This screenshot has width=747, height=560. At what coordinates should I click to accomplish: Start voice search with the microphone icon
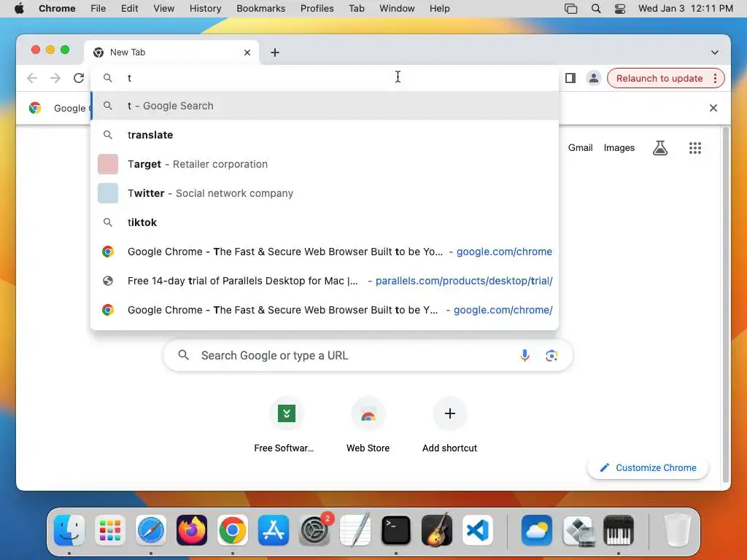pyautogui.click(x=525, y=356)
